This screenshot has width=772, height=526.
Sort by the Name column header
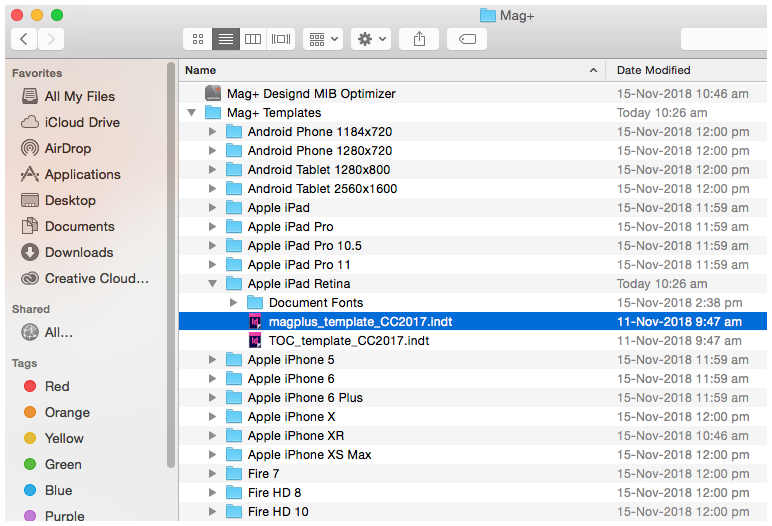(392, 70)
